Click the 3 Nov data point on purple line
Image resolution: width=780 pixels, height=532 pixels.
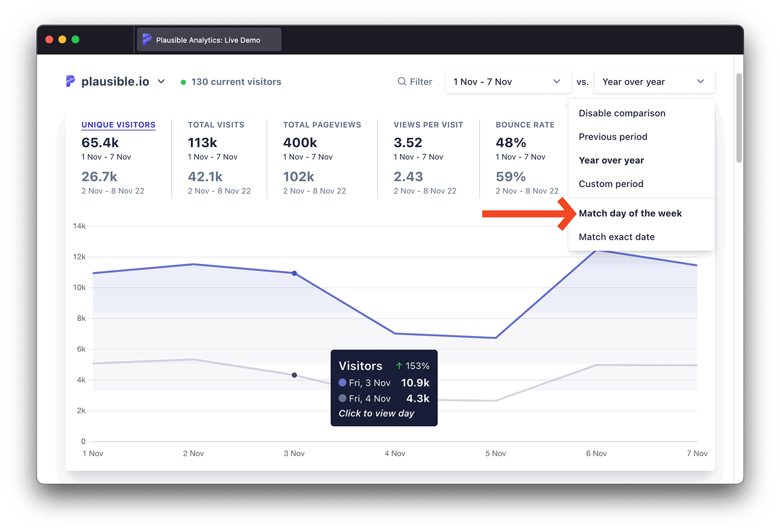tap(294, 274)
